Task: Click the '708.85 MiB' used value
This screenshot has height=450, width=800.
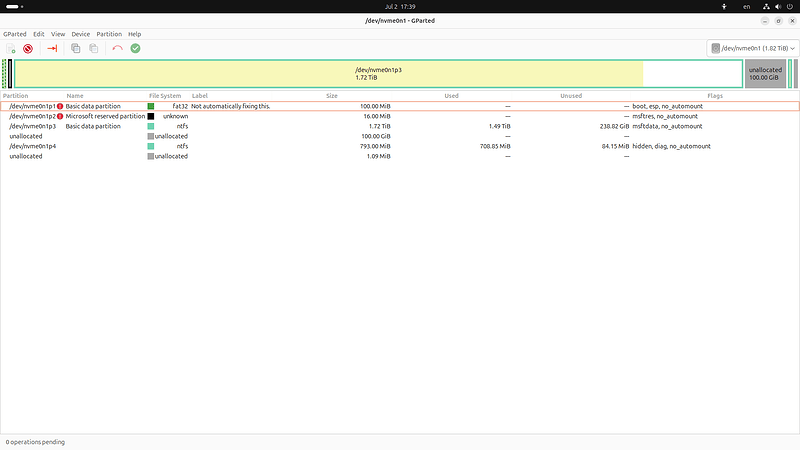Action: pyautogui.click(x=495, y=146)
